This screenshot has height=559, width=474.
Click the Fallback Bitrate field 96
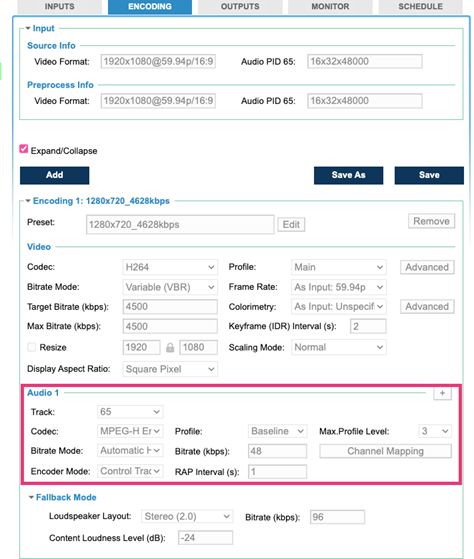(x=337, y=517)
